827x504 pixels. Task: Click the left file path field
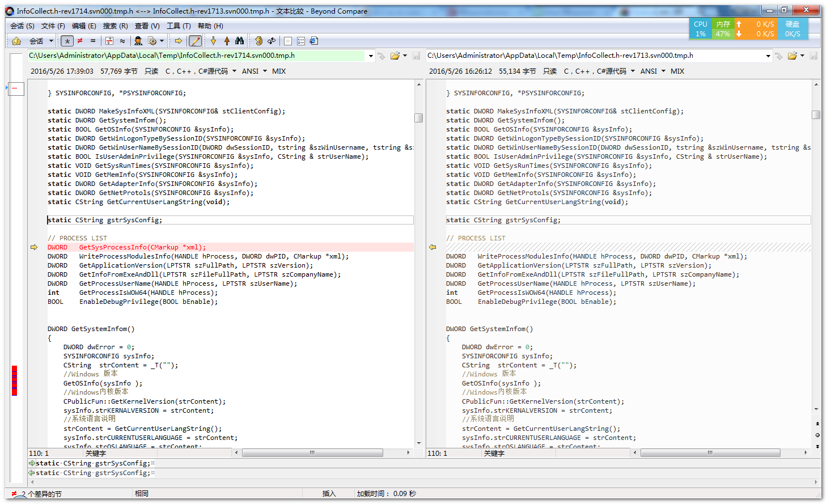[197, 56]
